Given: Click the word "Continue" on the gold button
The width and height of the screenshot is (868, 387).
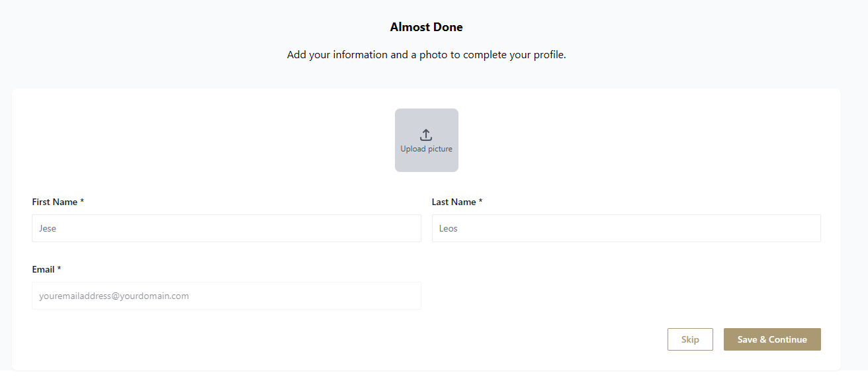Looking at the screenshot, I should [787, 339].
